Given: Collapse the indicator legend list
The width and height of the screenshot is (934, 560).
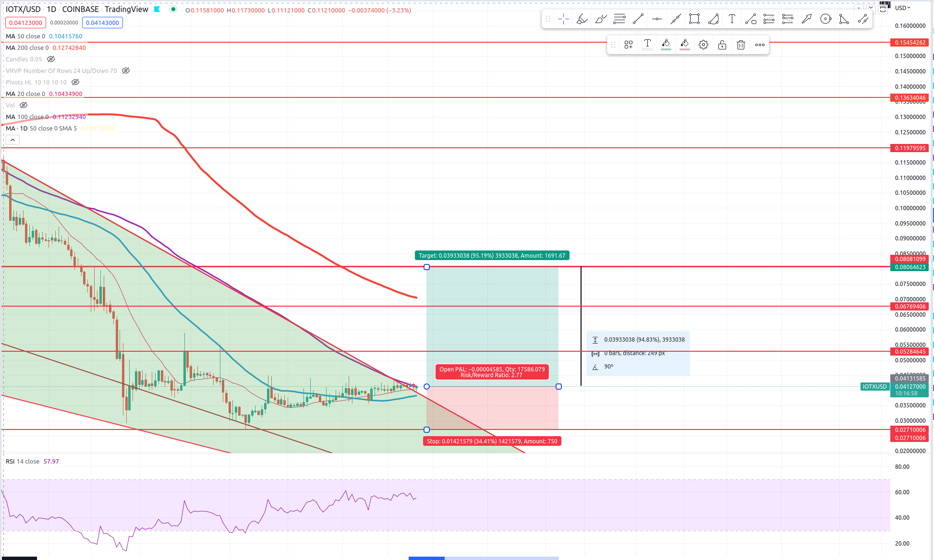Looking at the screenshot, I should pos(12,140).
